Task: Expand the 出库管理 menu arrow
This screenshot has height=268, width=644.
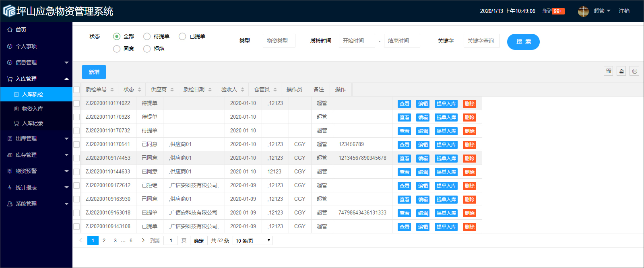Action: click(66, 138)
